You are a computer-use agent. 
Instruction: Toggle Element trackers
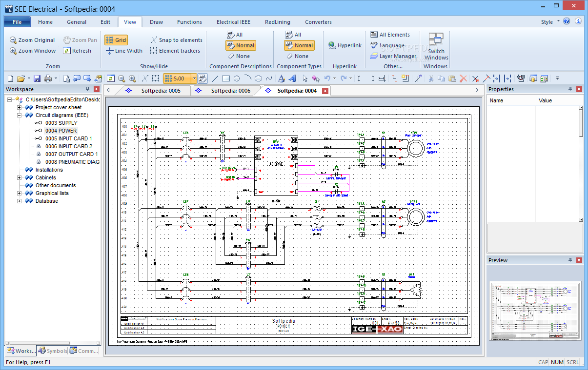pos(175,51)
